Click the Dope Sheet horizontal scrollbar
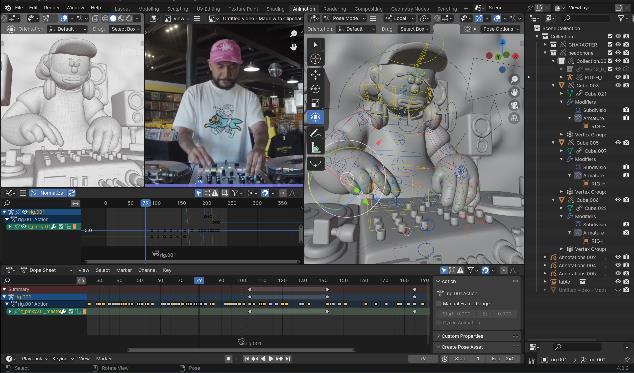The height and width of the screenshot is (373, 634). [241, 350]
